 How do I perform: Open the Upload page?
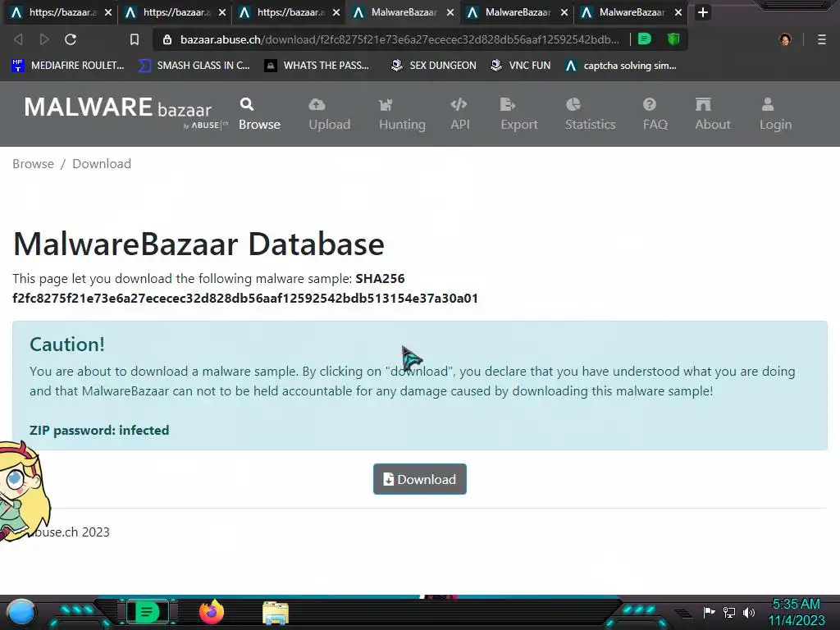[330, 114]
